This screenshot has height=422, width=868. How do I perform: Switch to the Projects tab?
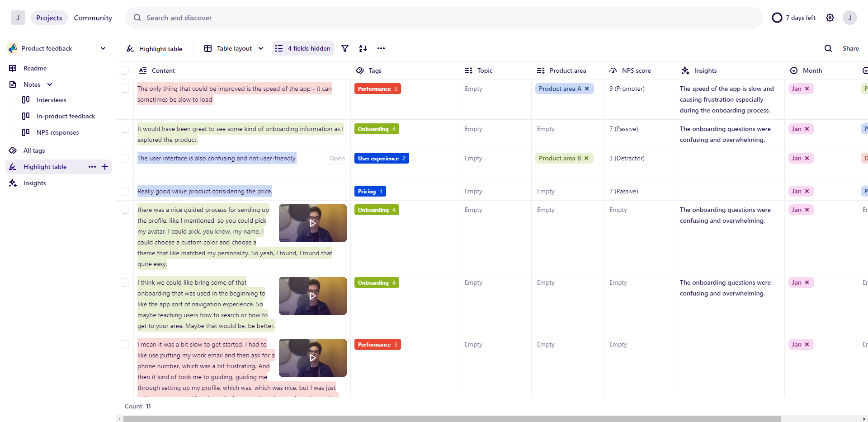tap(49, 18)
